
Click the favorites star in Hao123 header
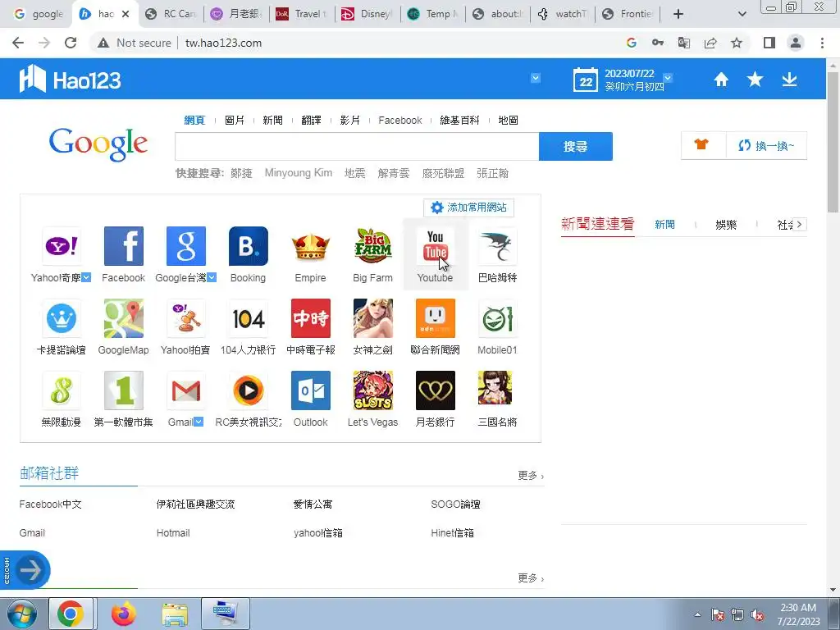(755, 80)
